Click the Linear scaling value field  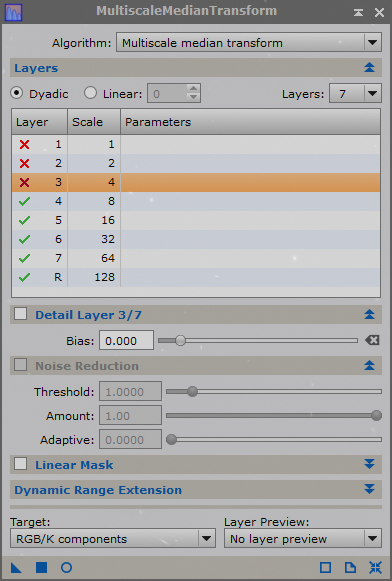167,93
